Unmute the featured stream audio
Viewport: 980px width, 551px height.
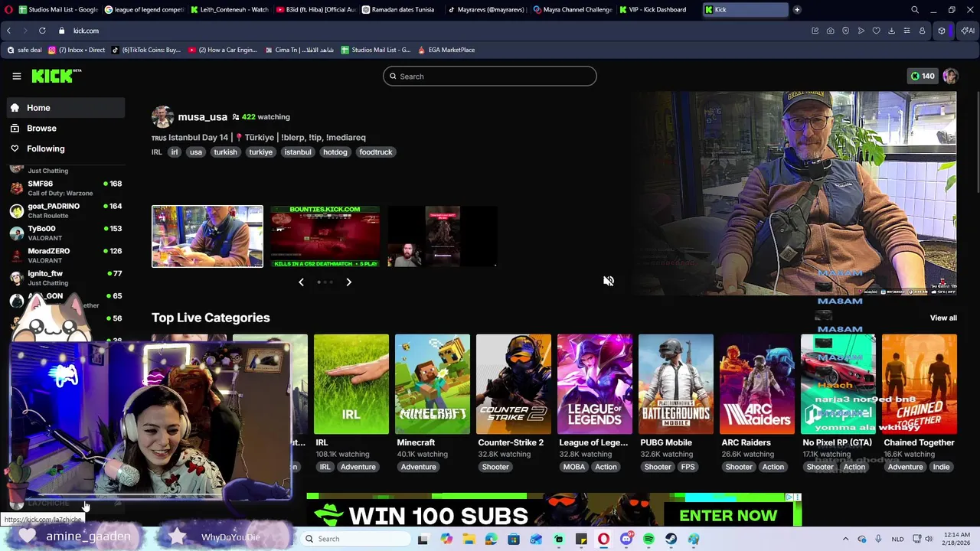pyautogui.click(x=609, y=281)
